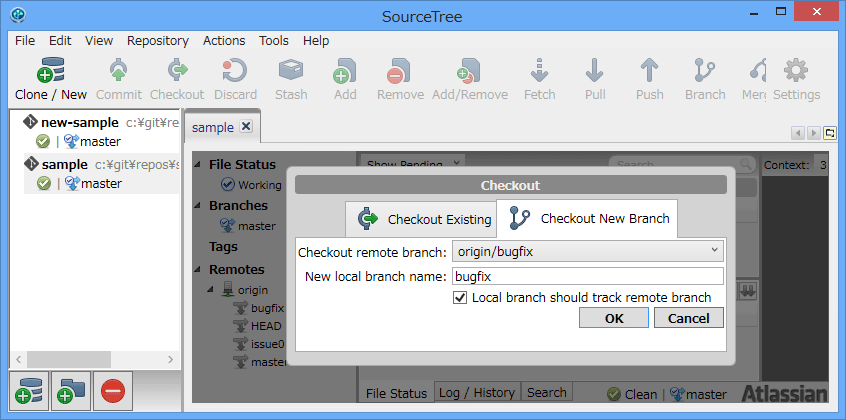
Task: Click the Add toolbar icon
Action: (345, 70)
